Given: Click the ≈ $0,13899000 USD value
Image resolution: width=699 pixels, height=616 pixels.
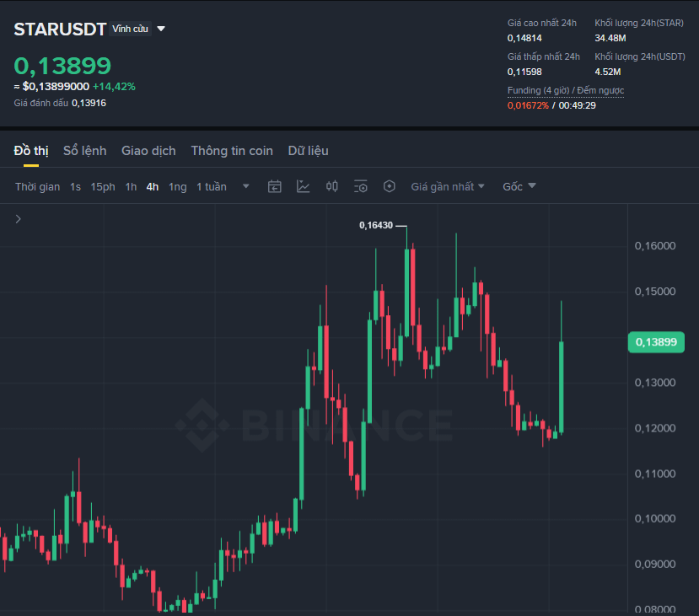Looking at the screenshot, I should pyautogui.click(x=51, y=87).
